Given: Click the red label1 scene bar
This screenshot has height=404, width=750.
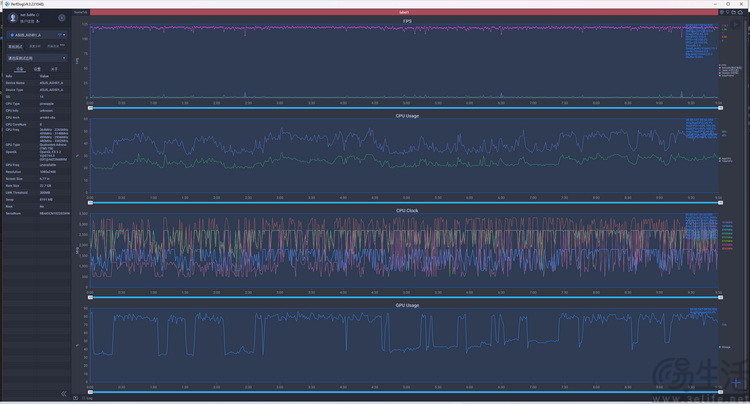Looking at the screenshot, I should (400, 12).
